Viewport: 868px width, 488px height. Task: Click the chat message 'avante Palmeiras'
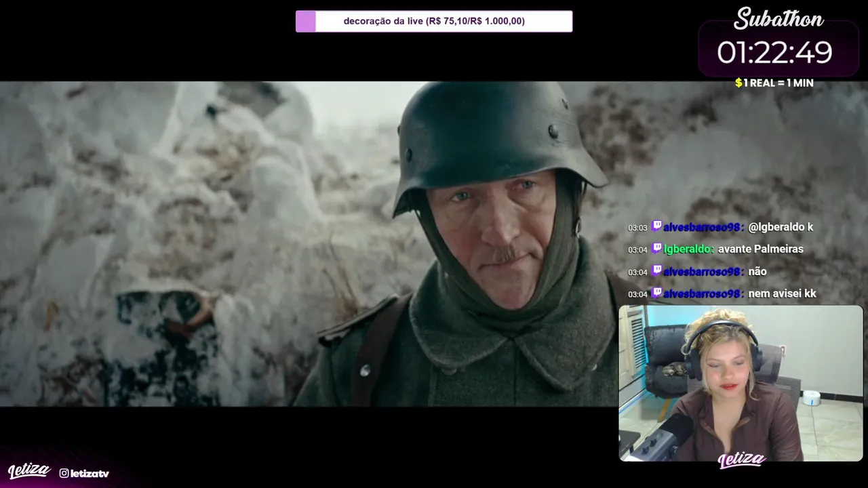tap(760, 249)
